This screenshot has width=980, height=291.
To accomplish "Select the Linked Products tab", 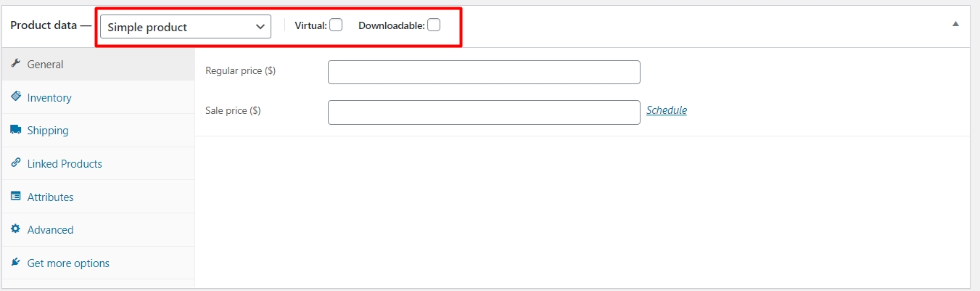I will pyautogui.click(x=98, y=163).
